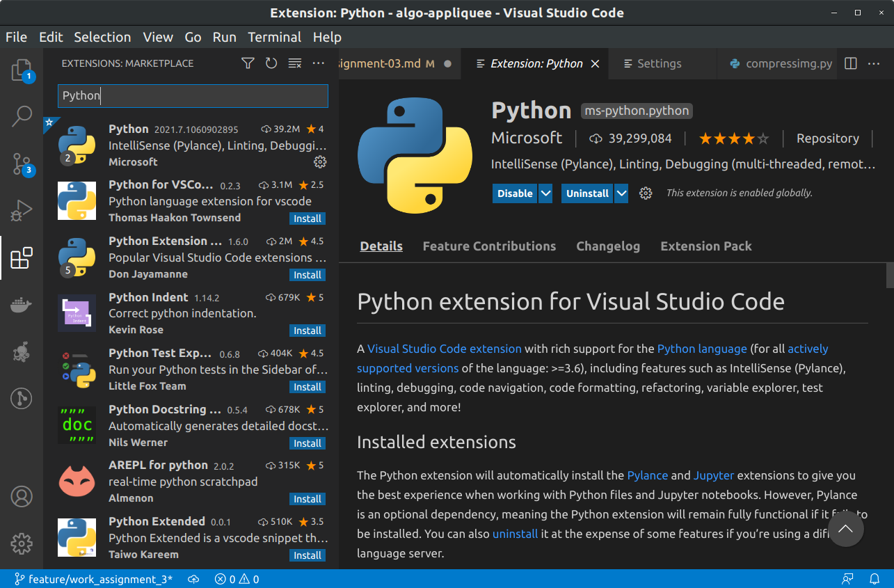The height and width of the screenshot is (588, 894).
Task: Click the large Python logo image
Action: point(415,155)
